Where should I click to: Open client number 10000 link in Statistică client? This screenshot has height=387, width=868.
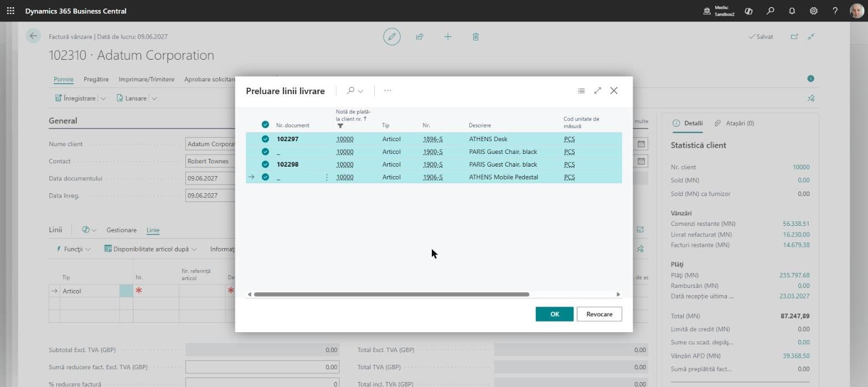[800, 167]
